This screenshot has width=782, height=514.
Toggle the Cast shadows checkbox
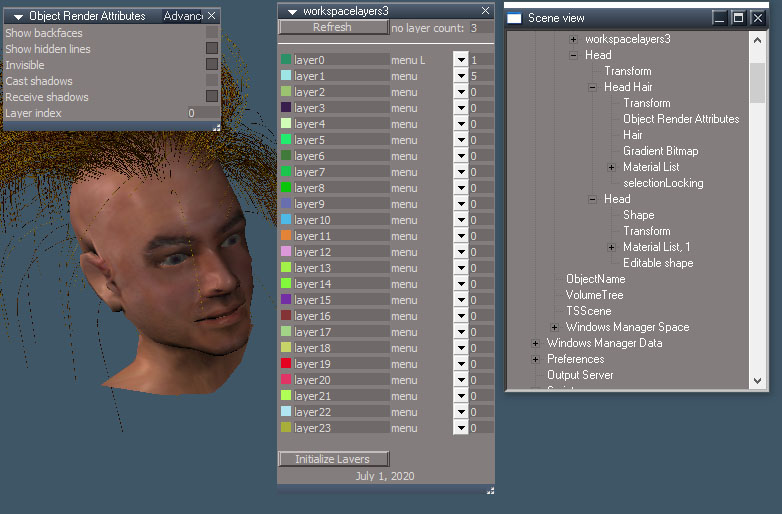click(212, 80)
